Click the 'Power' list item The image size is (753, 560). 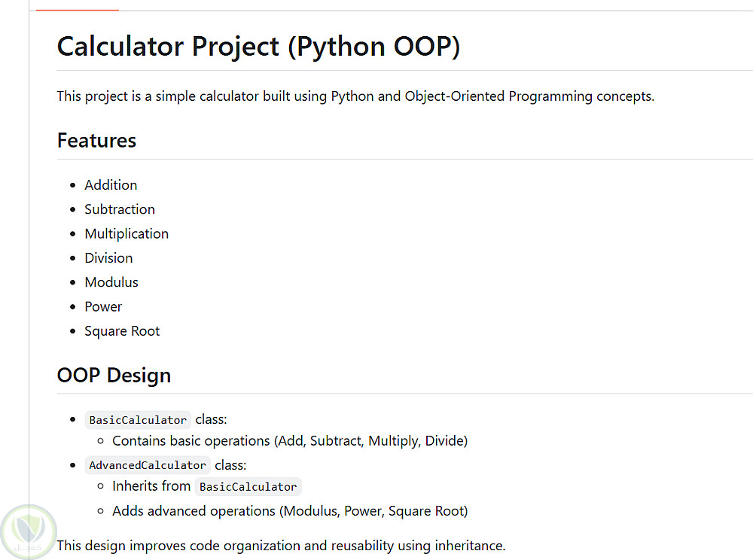103,306
